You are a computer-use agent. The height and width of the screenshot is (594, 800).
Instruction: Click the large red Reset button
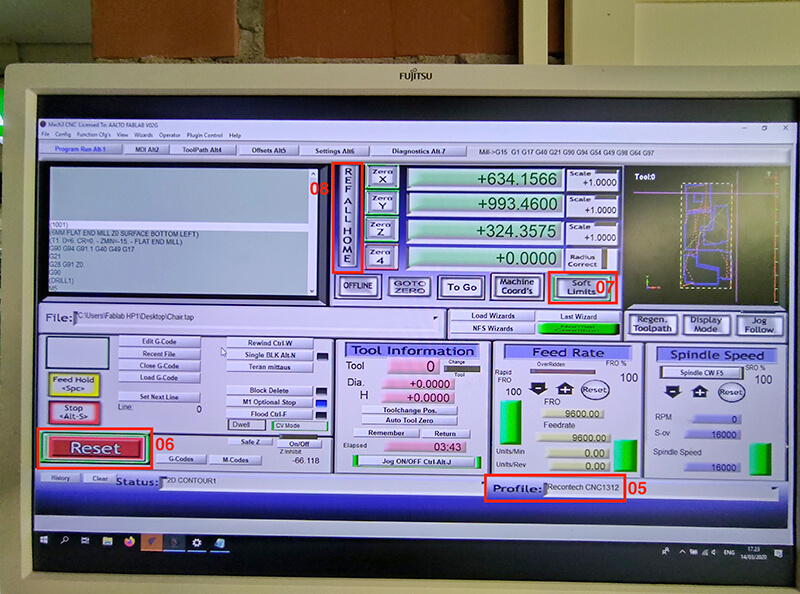[x=95, y=449]
